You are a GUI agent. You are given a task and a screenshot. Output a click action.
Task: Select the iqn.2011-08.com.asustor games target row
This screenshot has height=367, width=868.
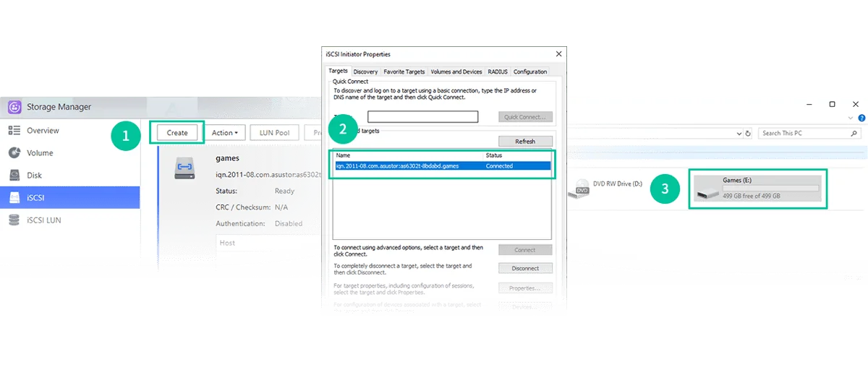point(442,166)
